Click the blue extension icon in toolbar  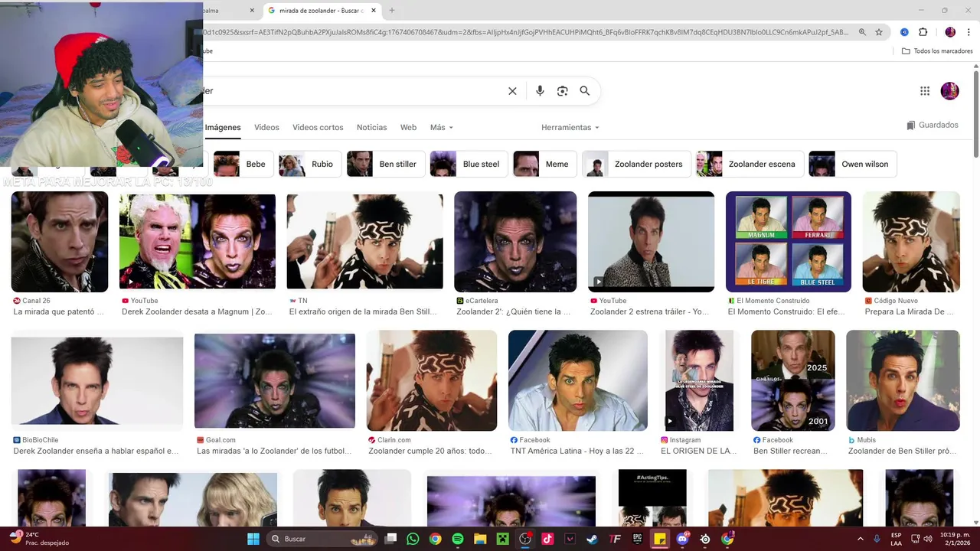904,32
